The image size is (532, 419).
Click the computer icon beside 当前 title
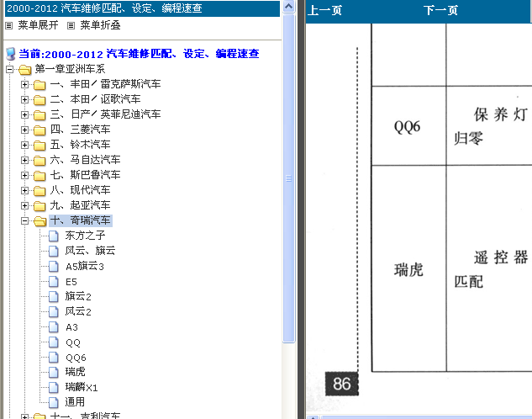(x=11, y=54)
